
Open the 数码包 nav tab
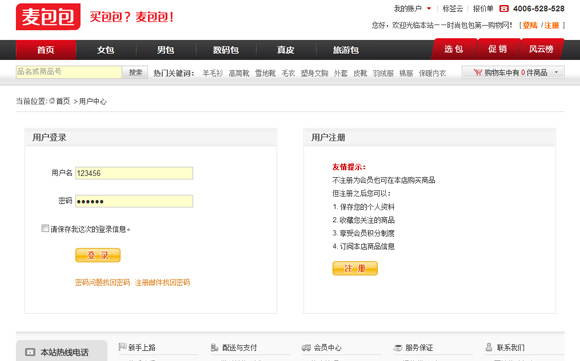226,50
